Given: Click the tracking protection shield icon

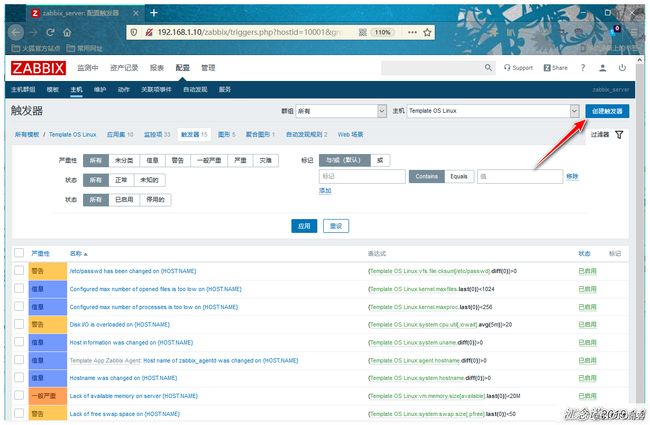Looking at the screenshot, I should 133,32.
